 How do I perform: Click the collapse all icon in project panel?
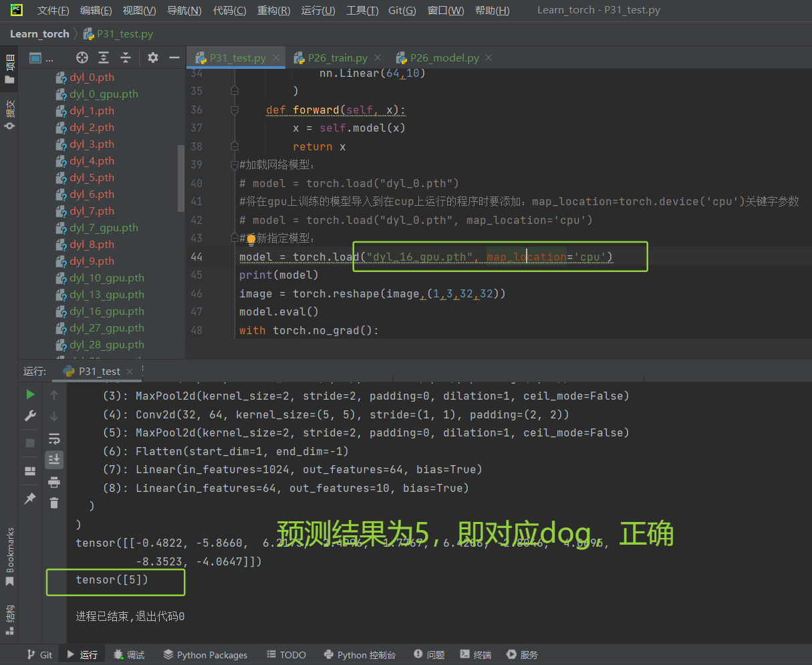(x=125, y=57)
